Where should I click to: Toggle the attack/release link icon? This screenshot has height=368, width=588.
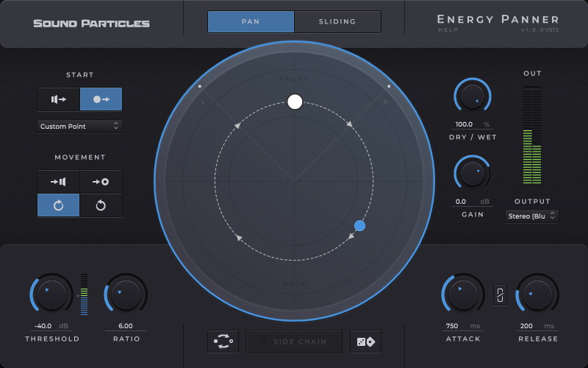(x=500, y=295)
